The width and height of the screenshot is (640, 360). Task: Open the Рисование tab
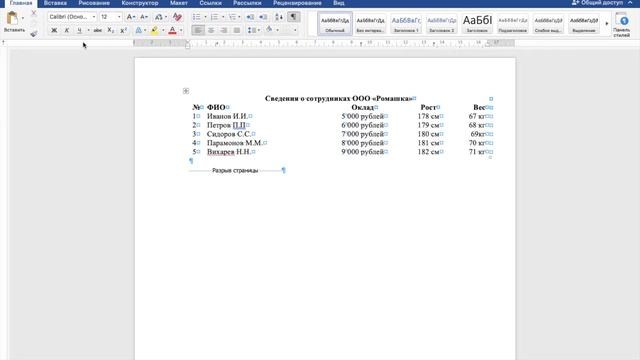click(94, 3)
